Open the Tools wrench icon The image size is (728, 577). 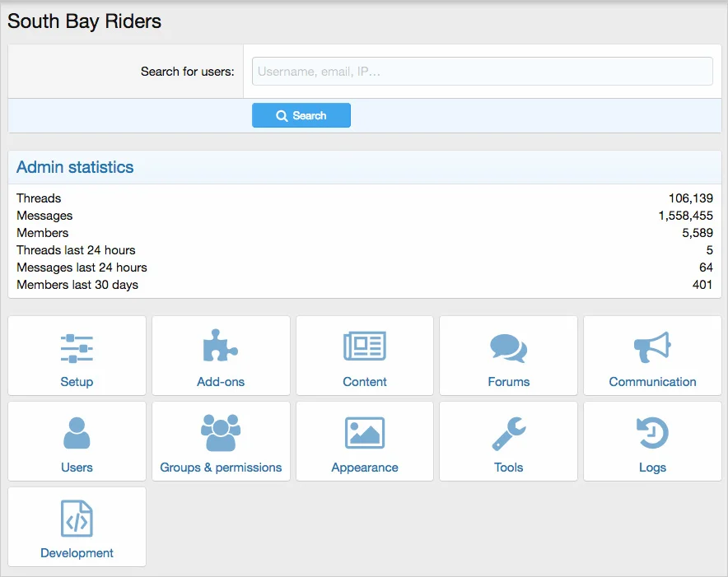point(508,433)
